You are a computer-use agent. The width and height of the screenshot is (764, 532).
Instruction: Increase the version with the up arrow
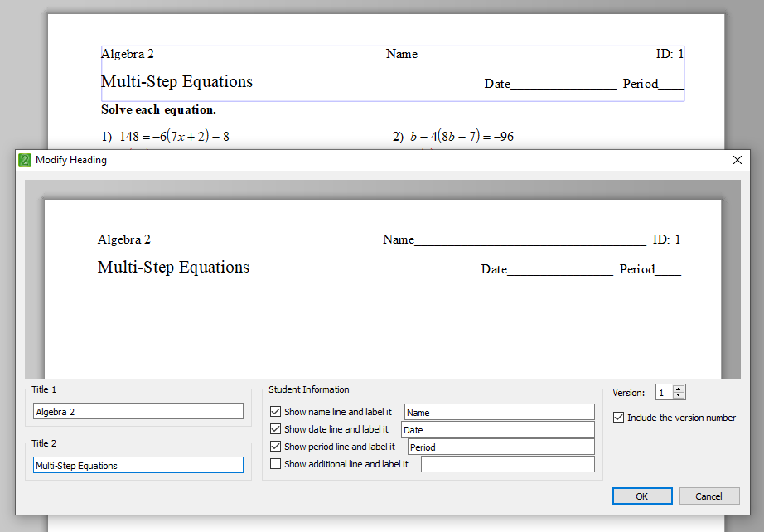[679, 389]
